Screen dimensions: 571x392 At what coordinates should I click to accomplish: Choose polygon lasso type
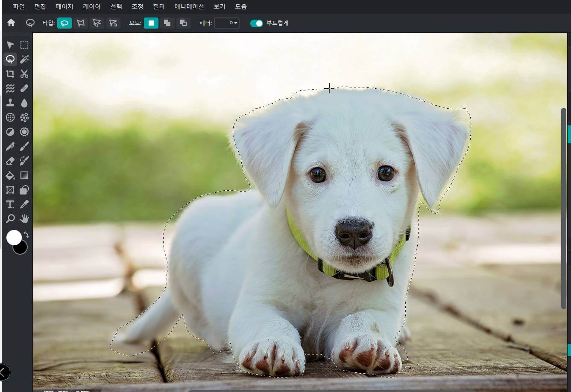pyautogui.click(x=81, y=23)
